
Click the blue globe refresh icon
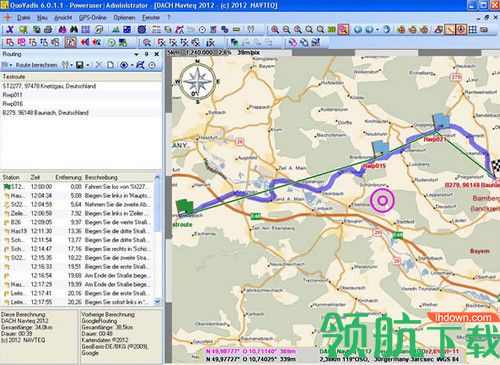pos(387,30)
